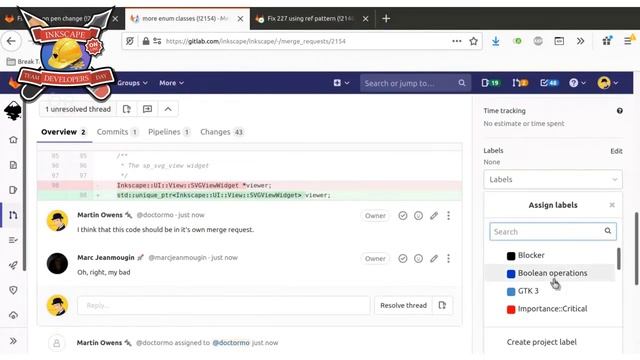Edit Marc Jeanmougin comment with pencil icon
The width and height of the screenshot is (640, 360).
(x=434, y=258)
